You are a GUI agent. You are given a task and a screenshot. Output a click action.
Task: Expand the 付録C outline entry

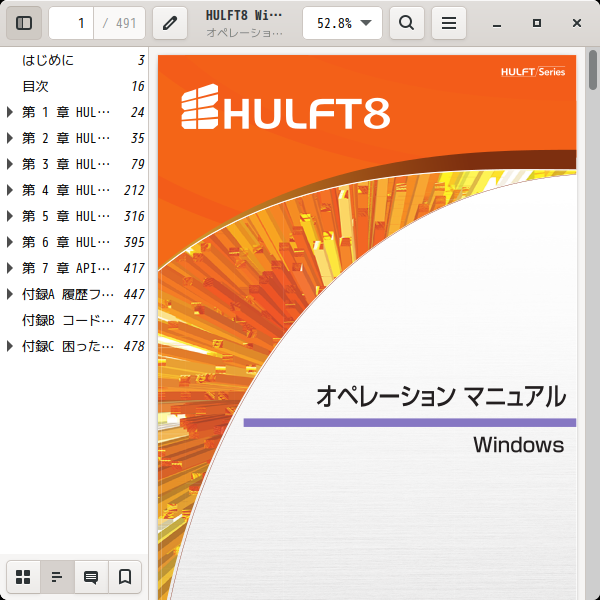click(10, 346)
